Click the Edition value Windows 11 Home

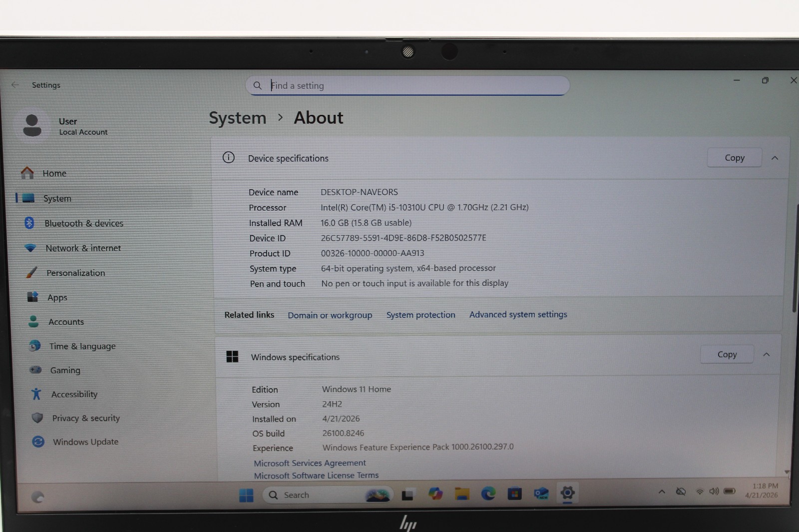click(357, 389)
